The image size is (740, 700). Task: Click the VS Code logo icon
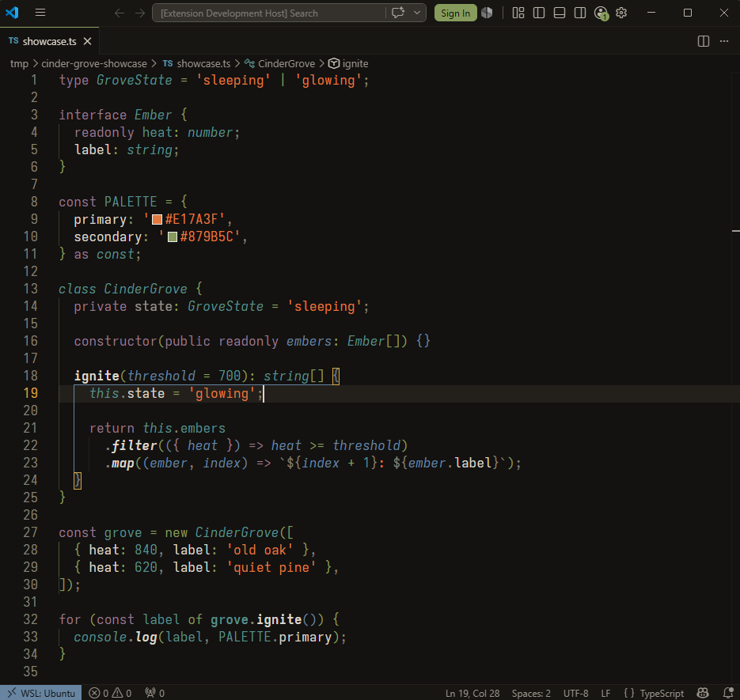pyautogui.click(x=12, y=13)
